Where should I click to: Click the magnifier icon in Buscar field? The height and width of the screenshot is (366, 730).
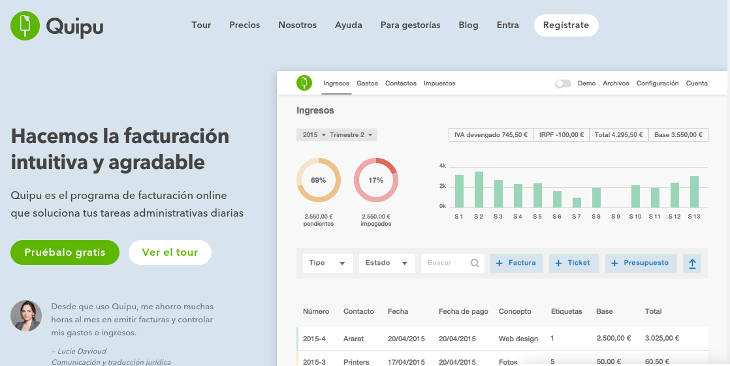point(474,263)
